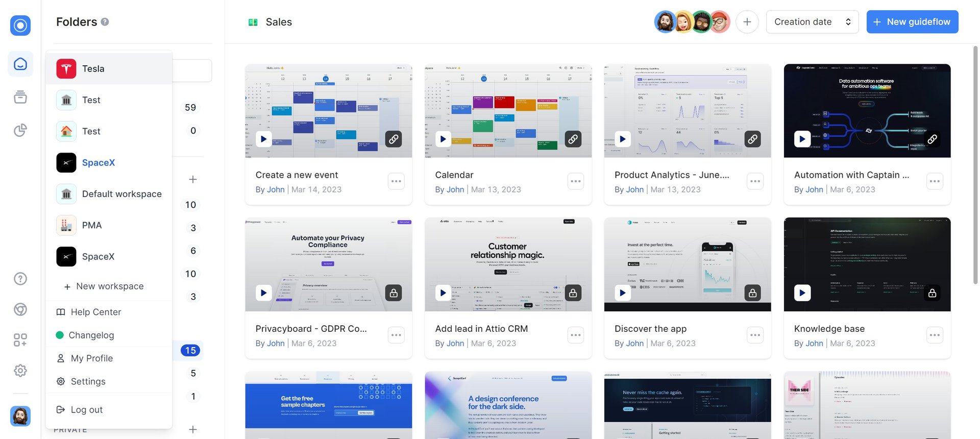This screenshot has width=980, height=439.
Task: Click lock icon on Discover the app
Action: (753, 293)
